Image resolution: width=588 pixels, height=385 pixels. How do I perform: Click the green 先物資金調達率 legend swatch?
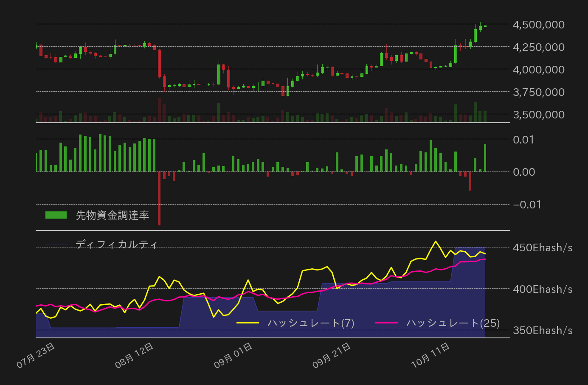tap(56, 215)
